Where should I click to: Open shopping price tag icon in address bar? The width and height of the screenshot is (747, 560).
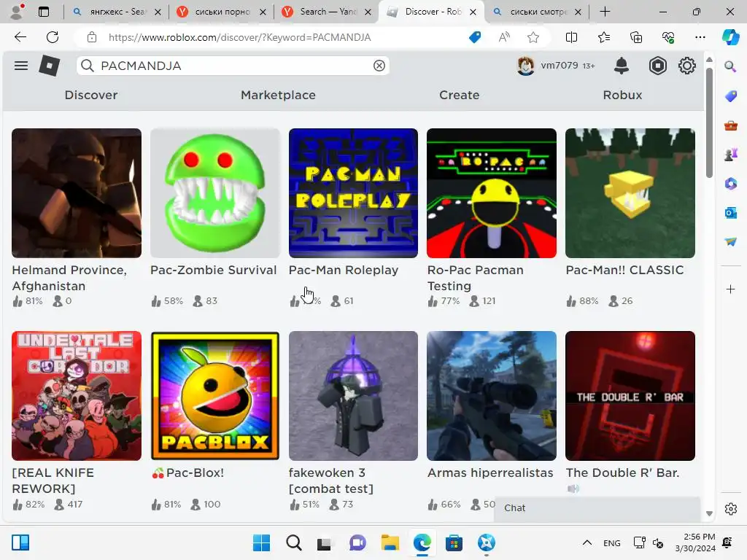tap(475, 37)
